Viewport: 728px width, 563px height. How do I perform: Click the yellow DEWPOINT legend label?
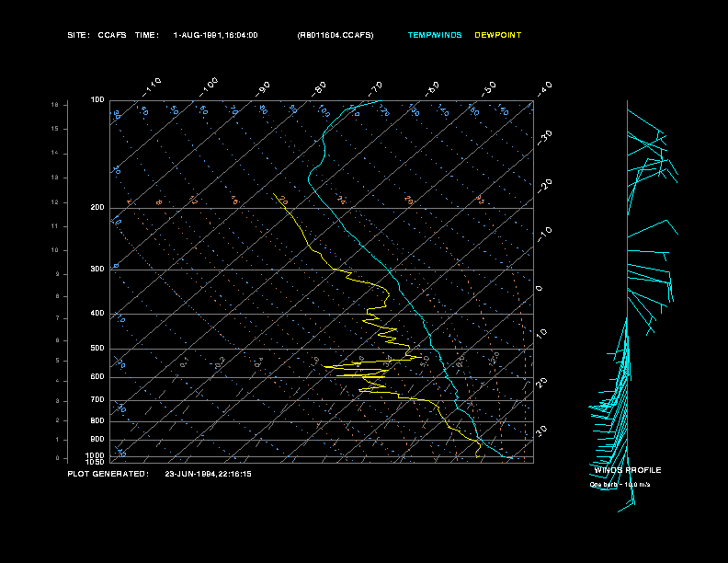coord(497,35)
